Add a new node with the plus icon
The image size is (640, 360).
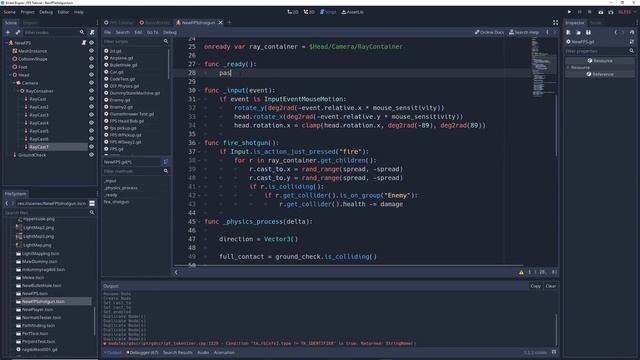click(x=8, y=32)
